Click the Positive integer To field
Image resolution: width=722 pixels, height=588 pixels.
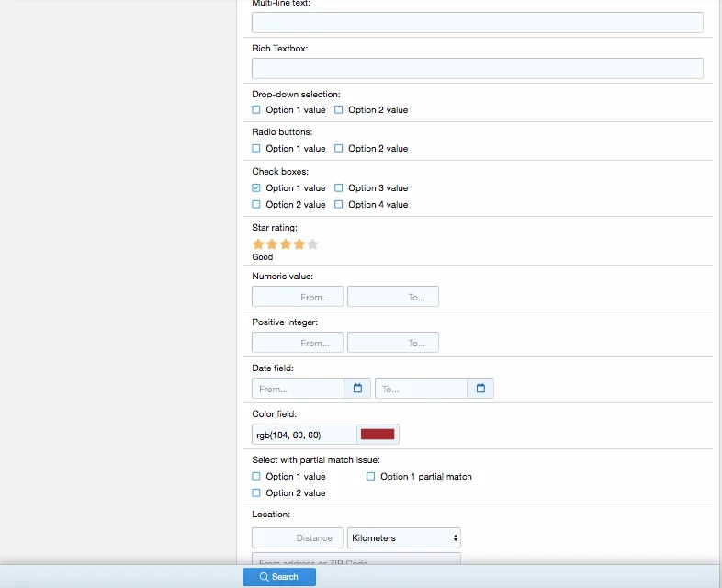[x=393, y=343]
